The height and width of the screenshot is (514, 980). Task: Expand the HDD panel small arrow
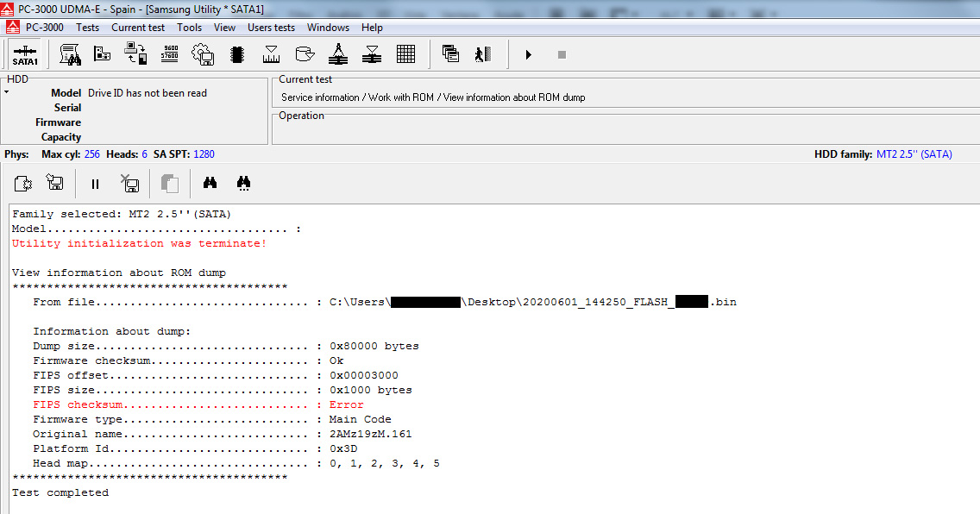tap(6, 91)
